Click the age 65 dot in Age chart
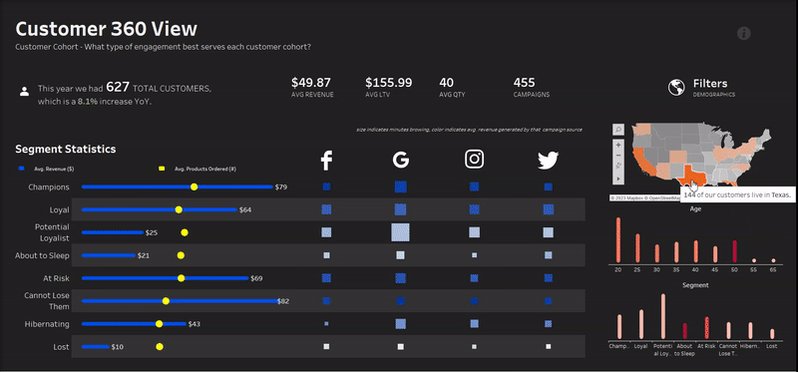 click(x=773, y=260)
